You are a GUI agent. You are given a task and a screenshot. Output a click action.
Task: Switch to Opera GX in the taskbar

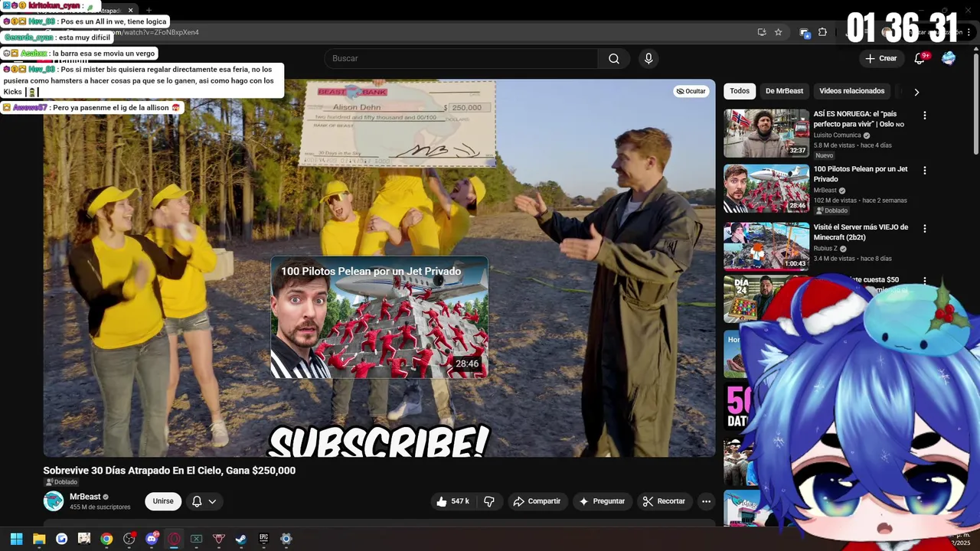click(174, 539)
